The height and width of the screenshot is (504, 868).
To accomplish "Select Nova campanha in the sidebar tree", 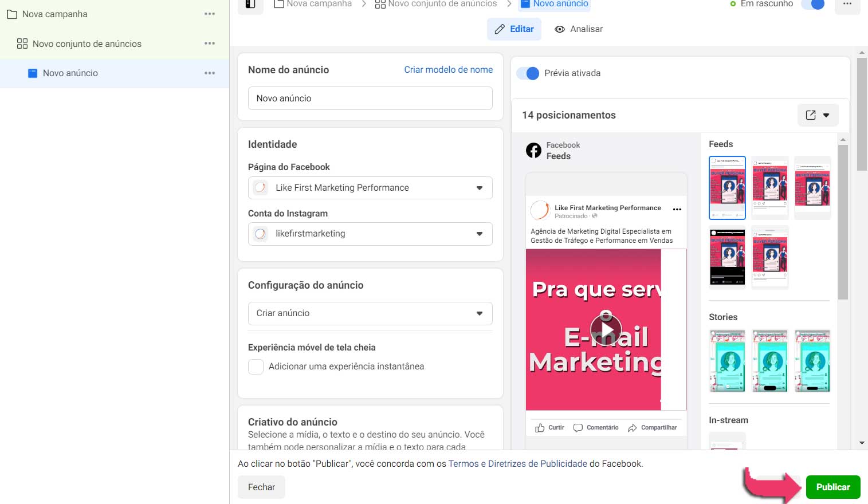I will pos(55,14).
